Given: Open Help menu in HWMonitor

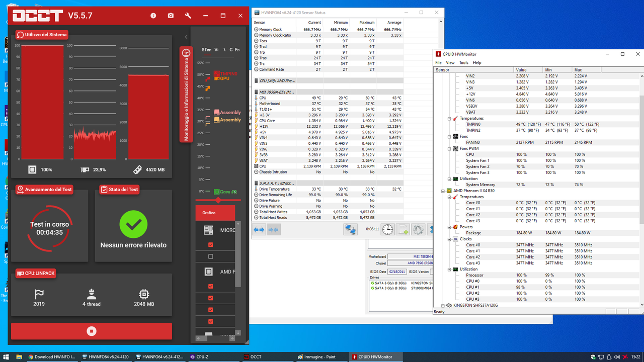Looking at the screenshot, I should [x=477, y=63].
